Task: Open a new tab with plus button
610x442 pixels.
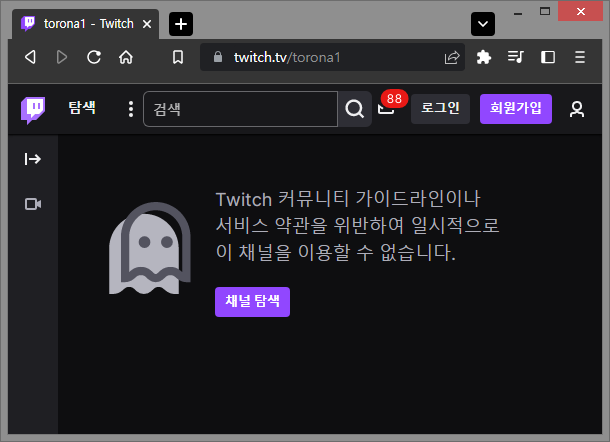Action: coord(181,24)
